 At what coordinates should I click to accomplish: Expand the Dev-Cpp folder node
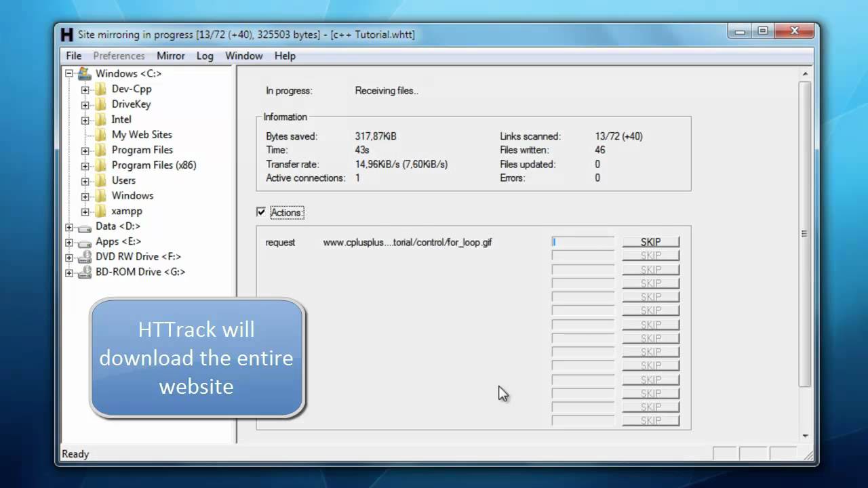coord(85,89)
